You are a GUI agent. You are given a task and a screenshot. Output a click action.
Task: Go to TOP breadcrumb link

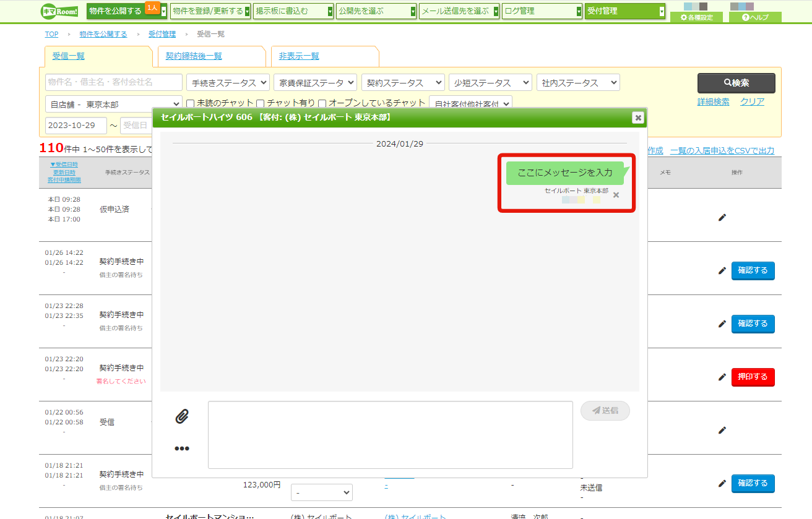click(x=51, y=34)
